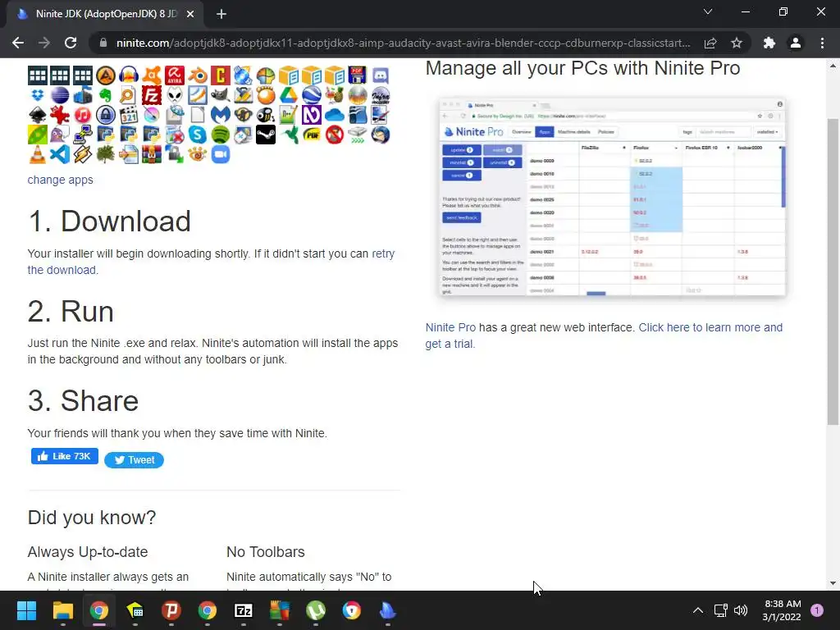This screenshot has width=840, height=630.
Task: Click the Blender app icon
Action: point(198,75)
